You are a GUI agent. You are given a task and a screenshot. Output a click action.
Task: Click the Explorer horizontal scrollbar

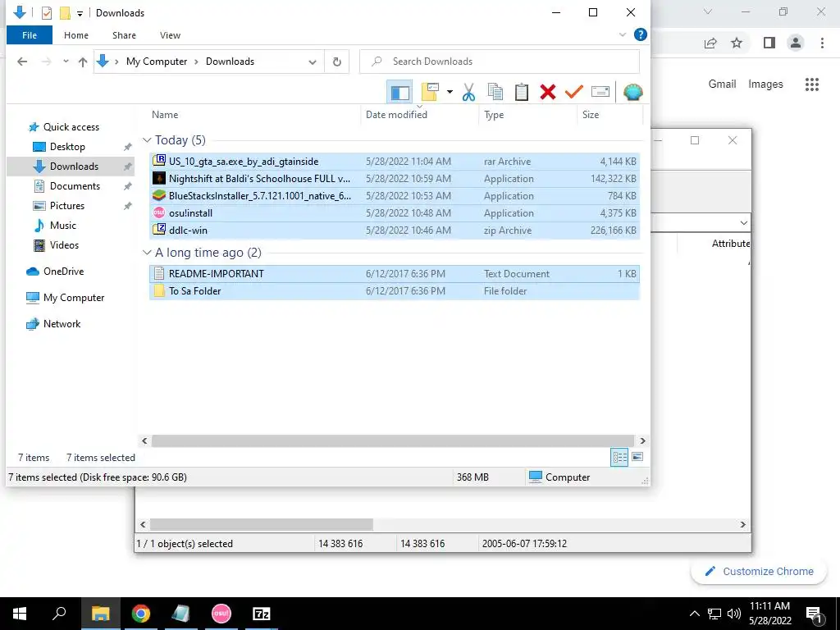coord(393,441)
